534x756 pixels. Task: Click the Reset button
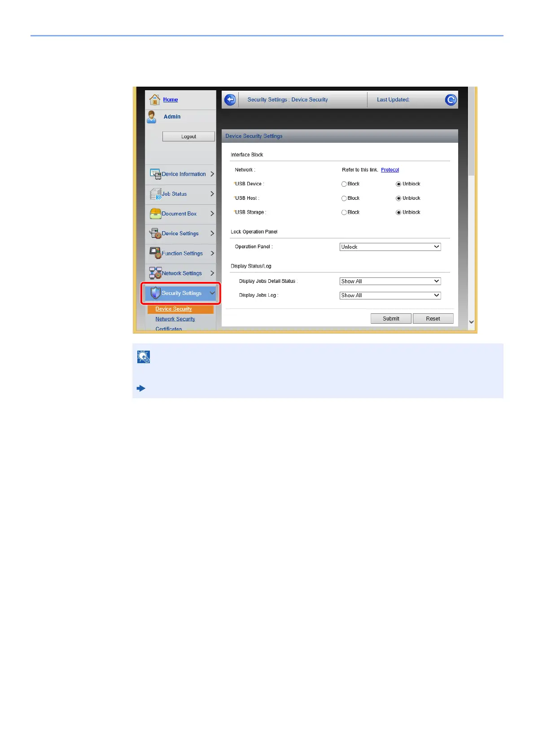pyautogui.click(x=433, y=319)
